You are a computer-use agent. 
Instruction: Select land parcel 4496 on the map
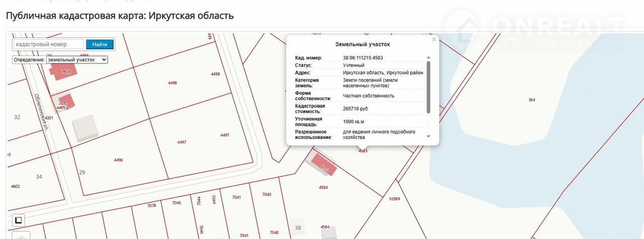(119, 160)
